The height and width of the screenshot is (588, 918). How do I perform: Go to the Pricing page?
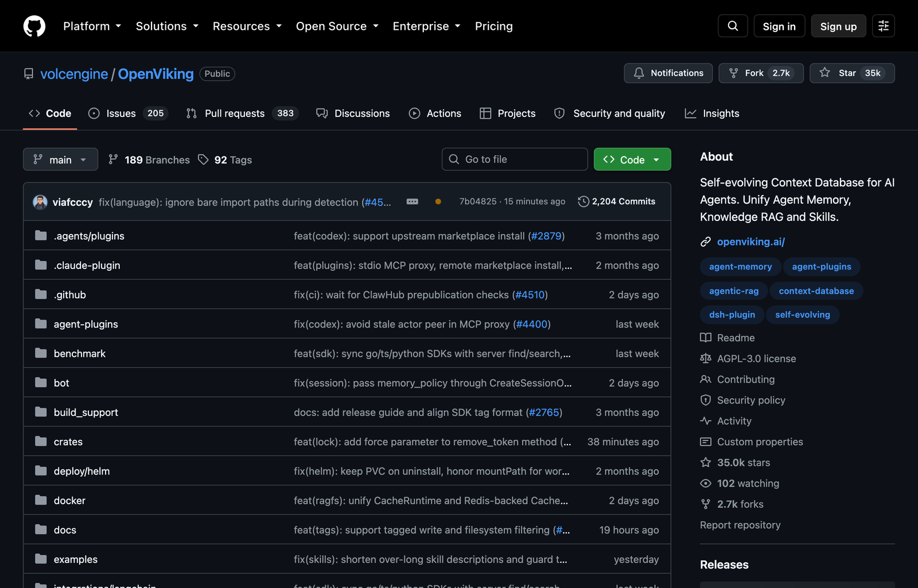coord(494,26)
